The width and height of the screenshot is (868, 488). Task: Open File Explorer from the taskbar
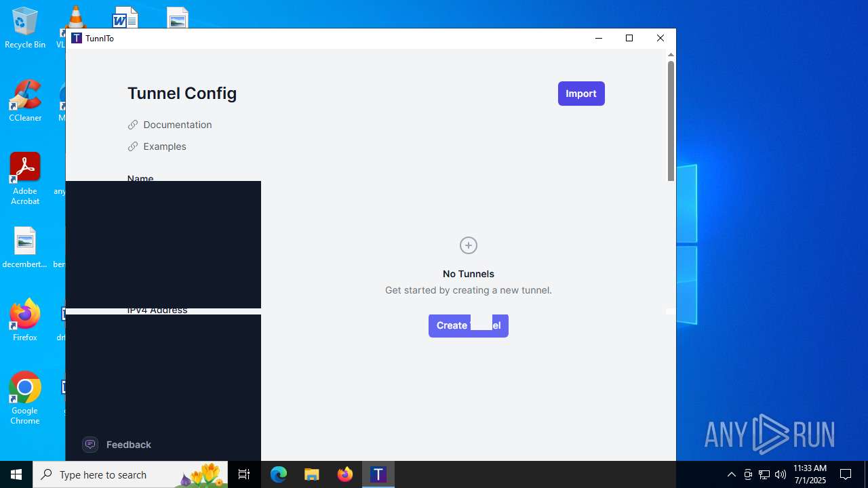(x=312, y=474)
